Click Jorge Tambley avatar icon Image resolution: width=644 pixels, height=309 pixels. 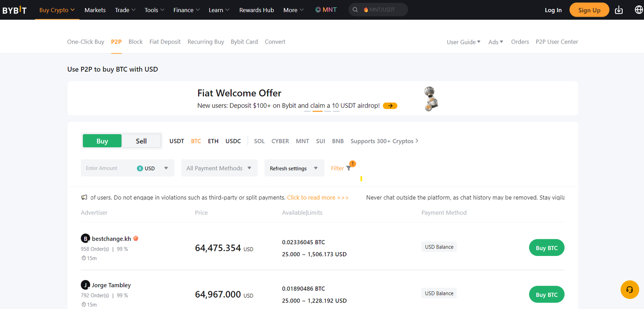pyautogui.click(x=85, y=285)
